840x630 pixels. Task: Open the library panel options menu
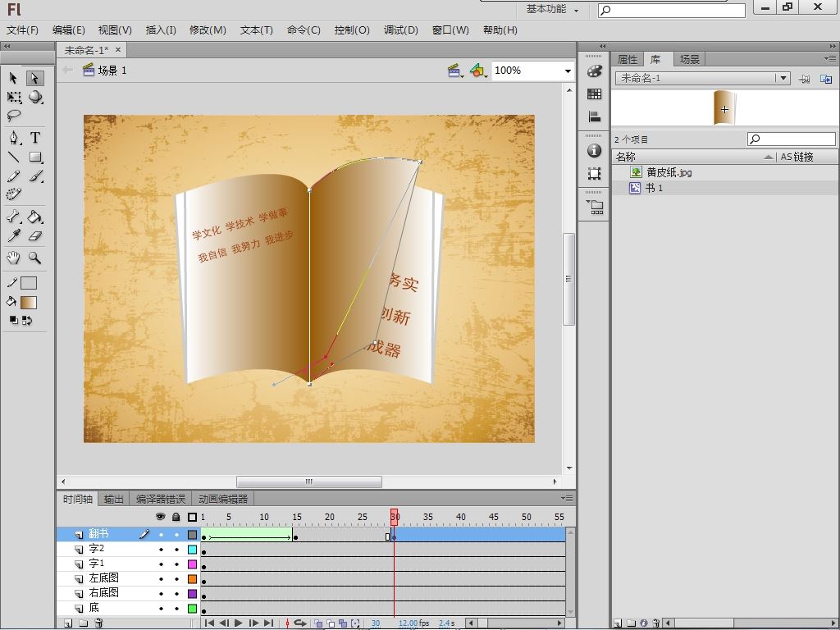(x=830, y=58)
